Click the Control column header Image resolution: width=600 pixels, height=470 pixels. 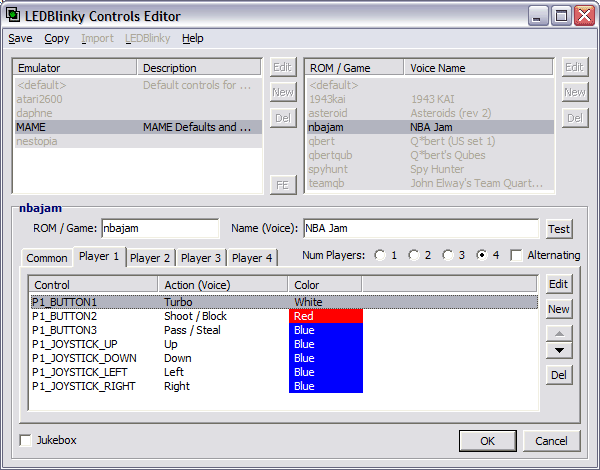94,285
